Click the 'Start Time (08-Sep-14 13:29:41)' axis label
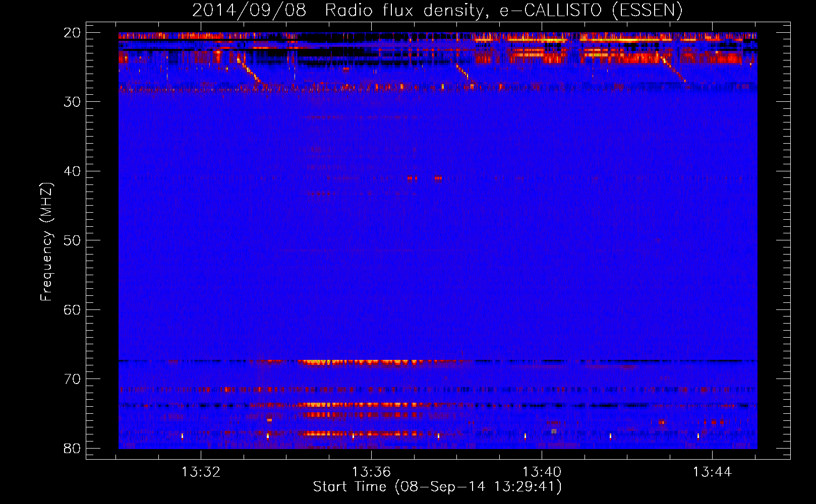The height and width of the screenshot is (504, 816). click(437, 487)
